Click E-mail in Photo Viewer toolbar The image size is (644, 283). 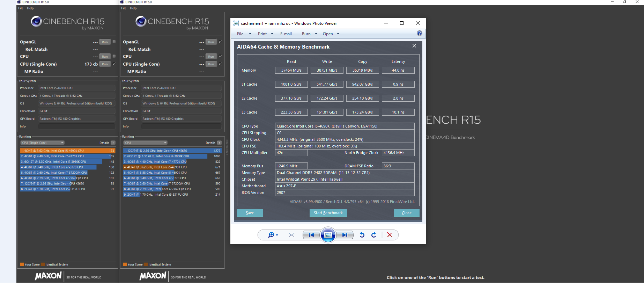point(286,34)
